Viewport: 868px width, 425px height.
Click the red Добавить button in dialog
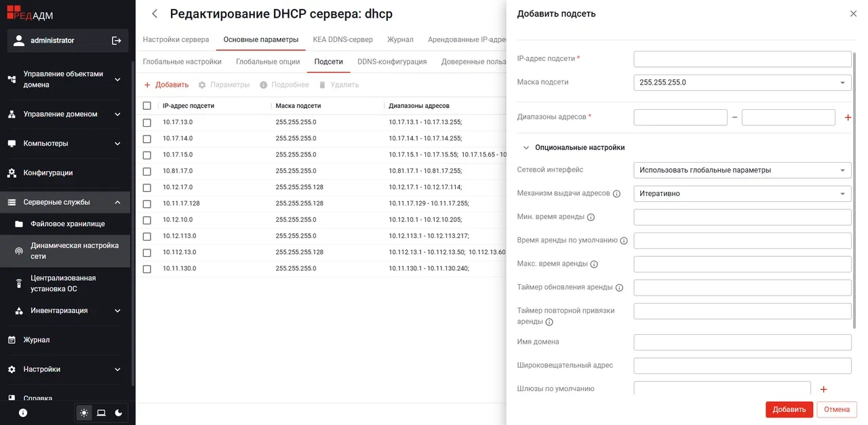(789, 409)
